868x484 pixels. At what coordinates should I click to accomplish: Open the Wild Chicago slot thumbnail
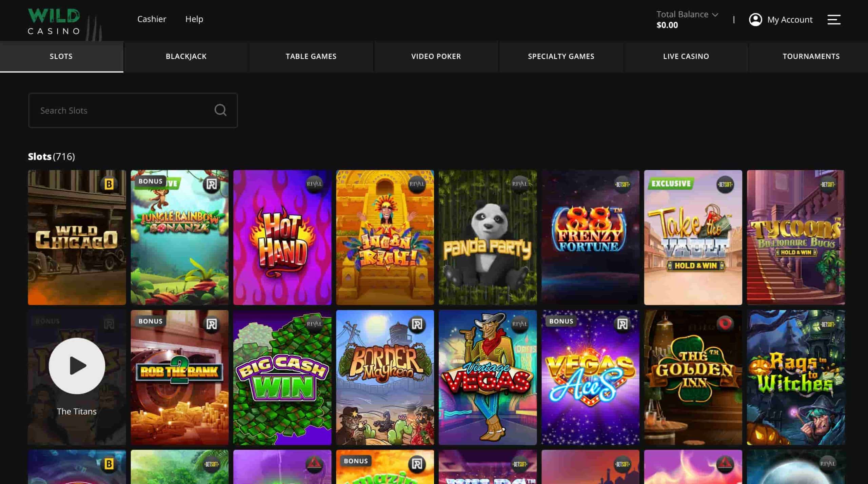pyautogui.click(x=77, y=237)
